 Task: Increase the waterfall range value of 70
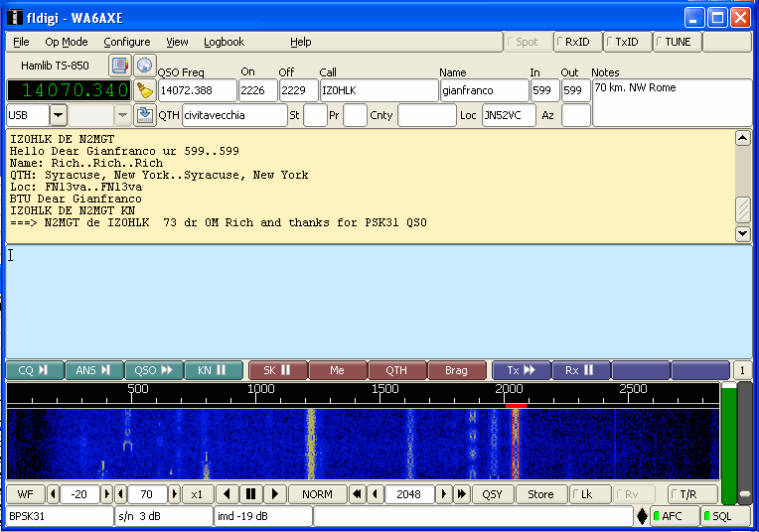(175, 494)
